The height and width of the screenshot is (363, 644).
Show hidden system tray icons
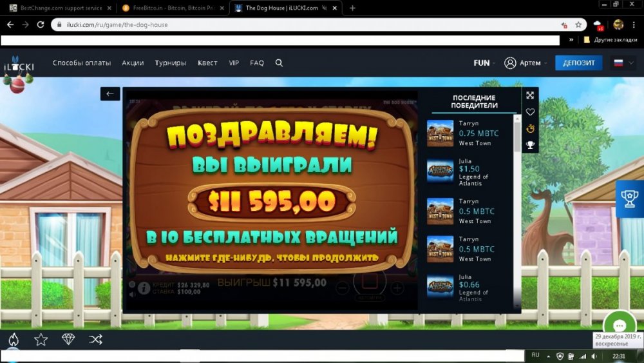548,356
